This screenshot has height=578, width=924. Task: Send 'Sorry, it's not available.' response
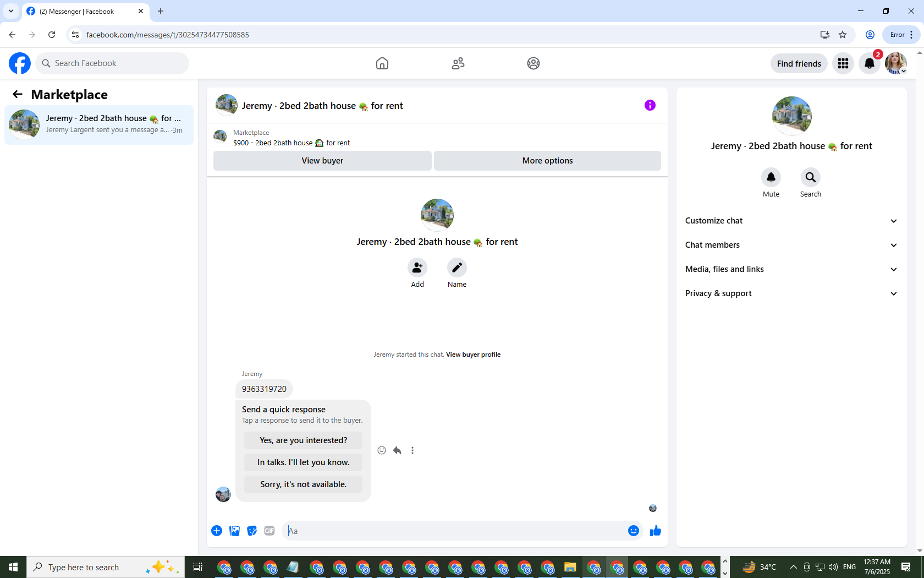coord(303,484)
